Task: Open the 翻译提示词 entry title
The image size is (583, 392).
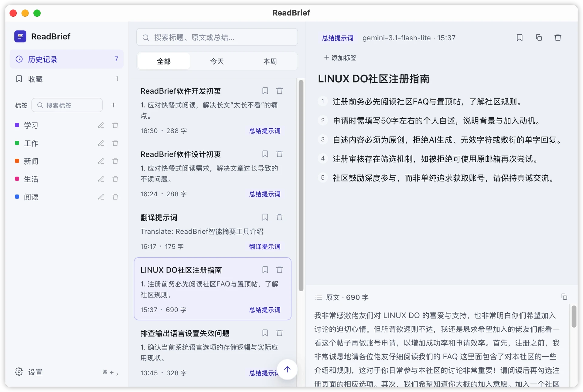Action: [159, 218]
